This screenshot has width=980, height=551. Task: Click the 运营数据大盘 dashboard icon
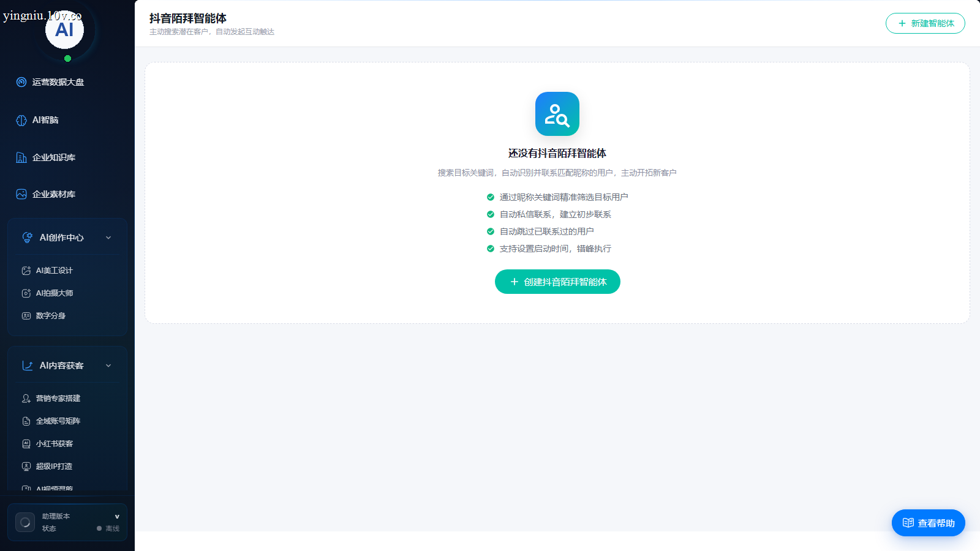click(21, 82)
